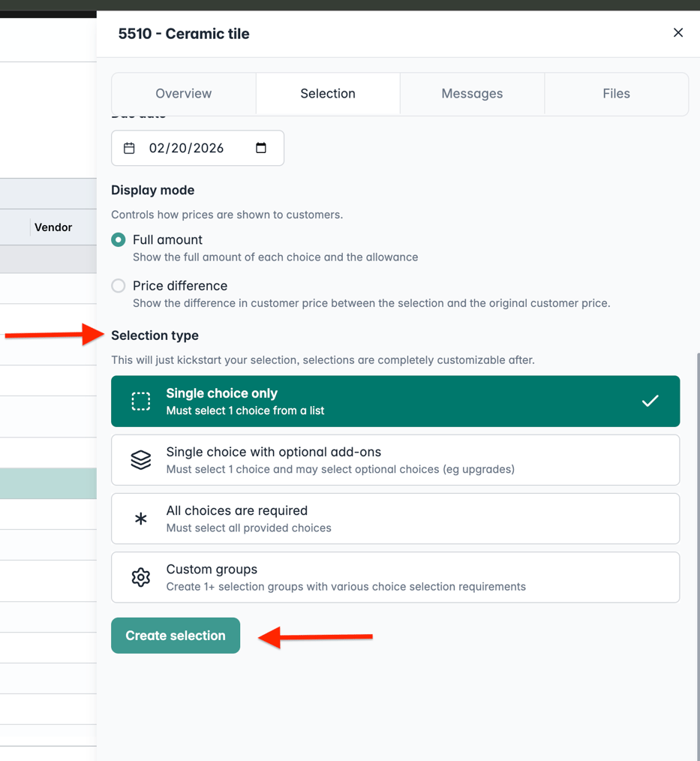
Task: Open the date picker calendar icon
Action: pyautogui.click(x=261, y=148)
